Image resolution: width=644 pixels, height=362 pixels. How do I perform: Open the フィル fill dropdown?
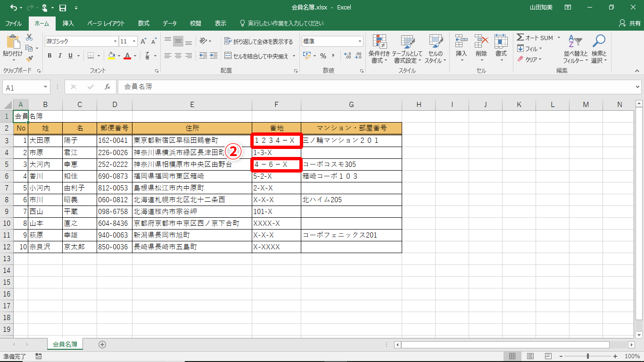(x=530, y=49)
